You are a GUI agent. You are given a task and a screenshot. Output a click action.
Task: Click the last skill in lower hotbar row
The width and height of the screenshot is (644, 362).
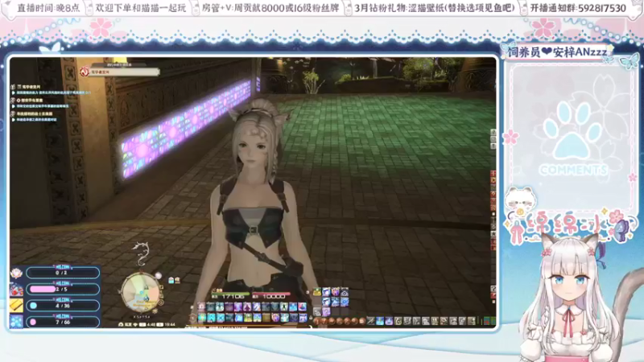pos(303,318)
